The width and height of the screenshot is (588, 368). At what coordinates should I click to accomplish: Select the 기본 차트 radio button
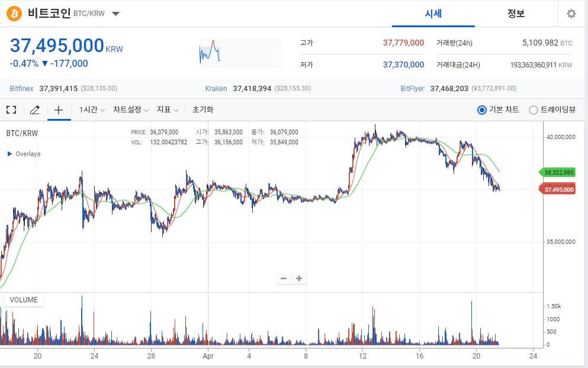coord(482,110)
